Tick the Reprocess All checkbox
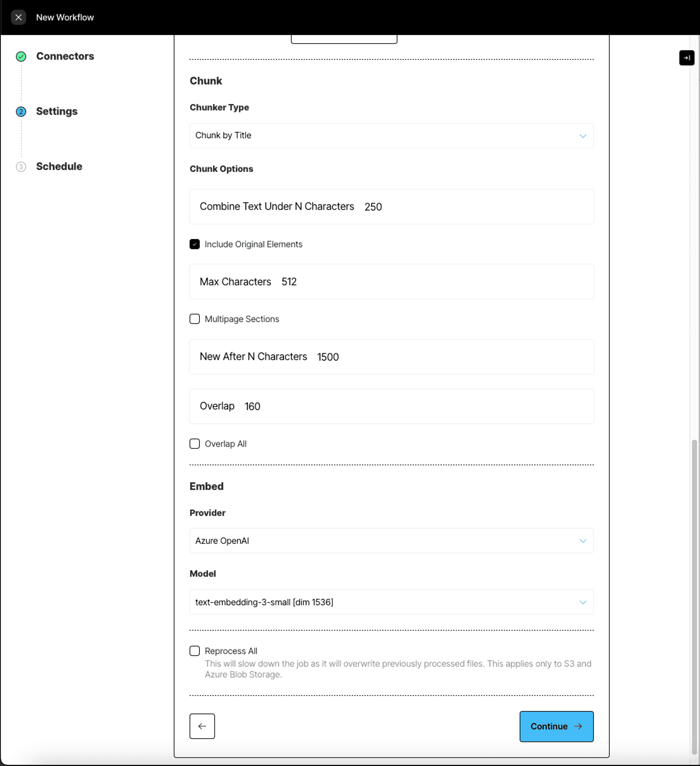 coord(194,651)
